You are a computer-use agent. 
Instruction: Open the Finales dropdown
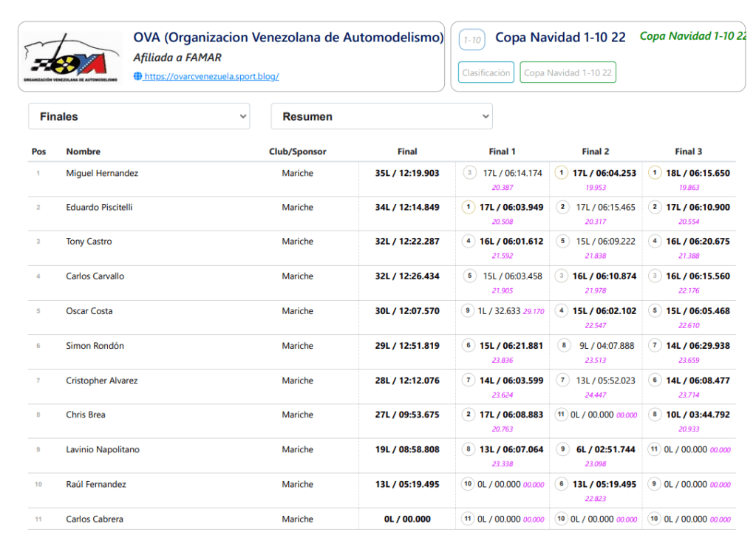(x=139, y=117)
